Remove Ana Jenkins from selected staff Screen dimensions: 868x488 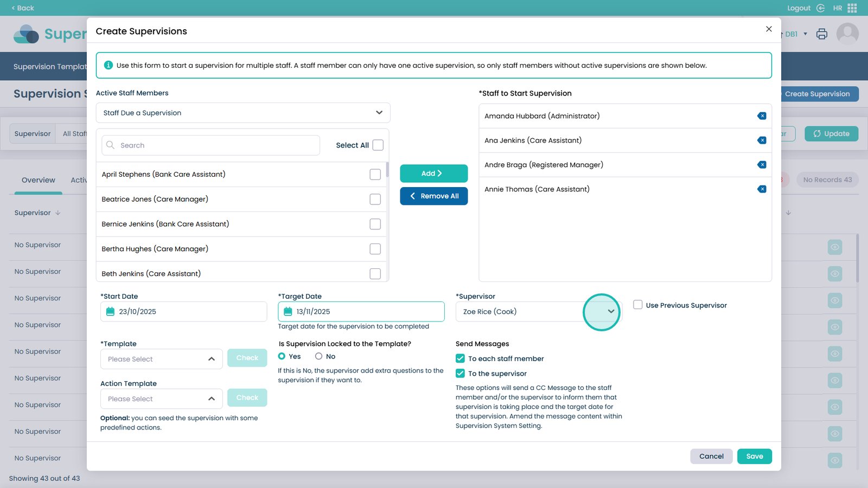coord(762,140)
